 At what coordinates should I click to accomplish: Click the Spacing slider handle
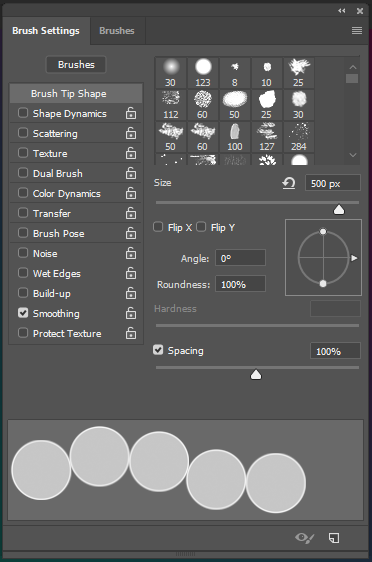tap(256, 375)
